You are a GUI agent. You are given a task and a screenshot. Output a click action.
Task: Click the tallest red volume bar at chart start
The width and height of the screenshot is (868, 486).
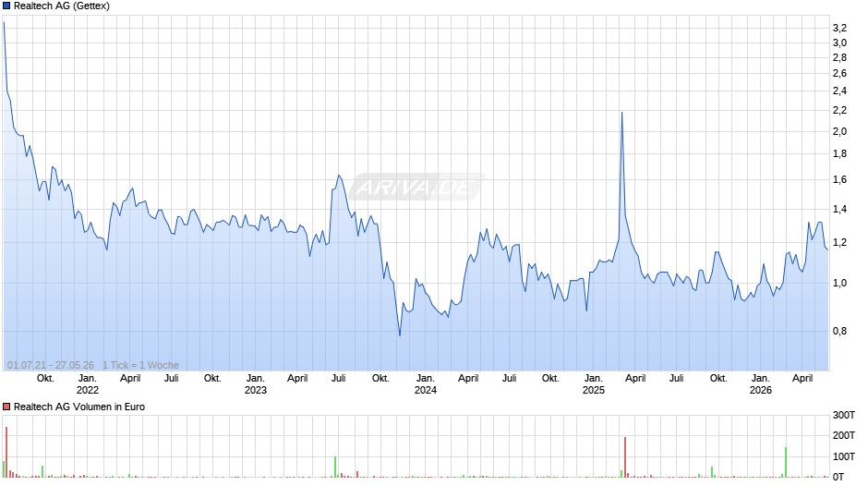click(x=6, y=452)
